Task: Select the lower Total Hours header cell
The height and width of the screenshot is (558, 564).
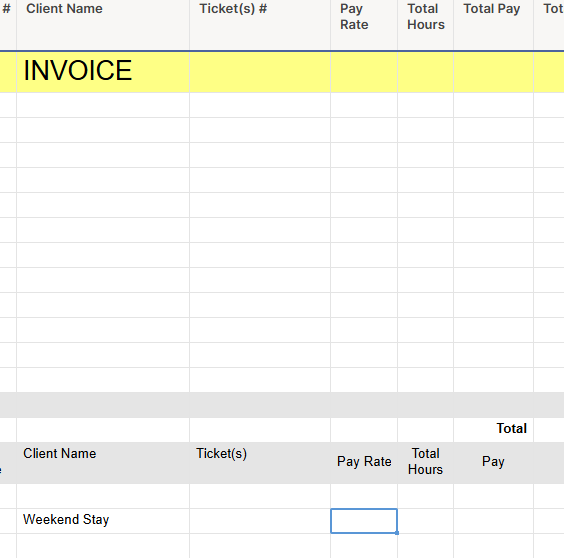Action: coord(426,463)
